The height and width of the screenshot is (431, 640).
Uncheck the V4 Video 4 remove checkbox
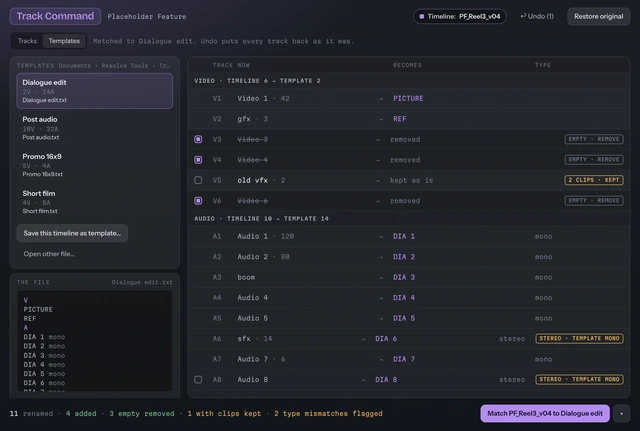coord(198,160)
